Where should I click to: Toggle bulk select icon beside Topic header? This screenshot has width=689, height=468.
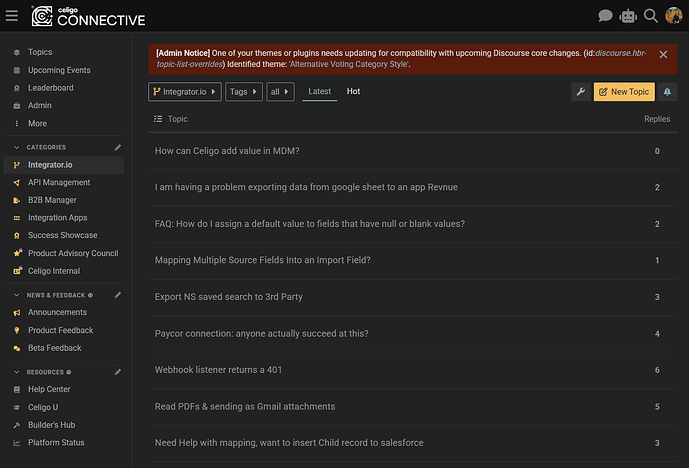click(x=158, y=119)
